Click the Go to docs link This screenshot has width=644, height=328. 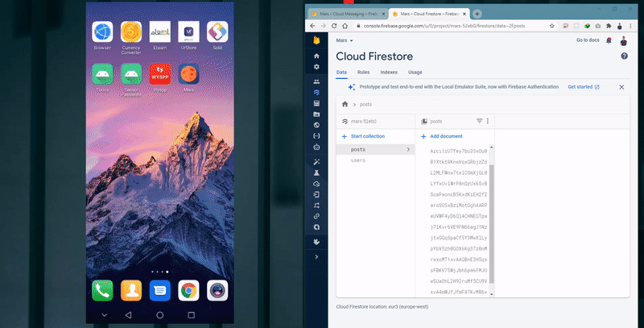pyautogui.click(x=588, y=40)
